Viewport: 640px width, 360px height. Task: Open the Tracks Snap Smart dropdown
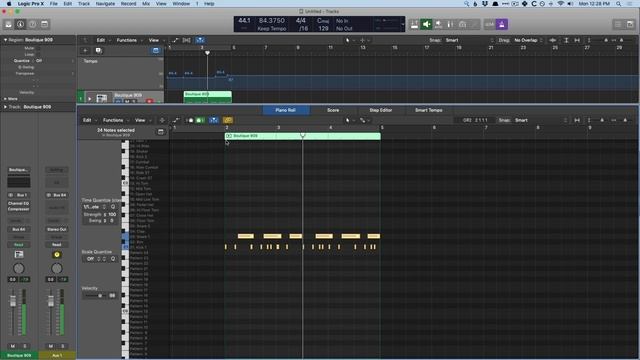(469, 40)
